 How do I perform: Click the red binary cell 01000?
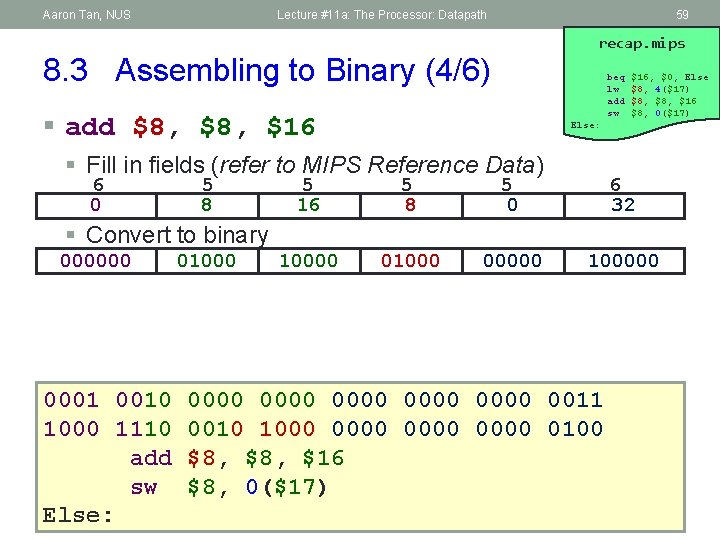[x=411, y=261]
